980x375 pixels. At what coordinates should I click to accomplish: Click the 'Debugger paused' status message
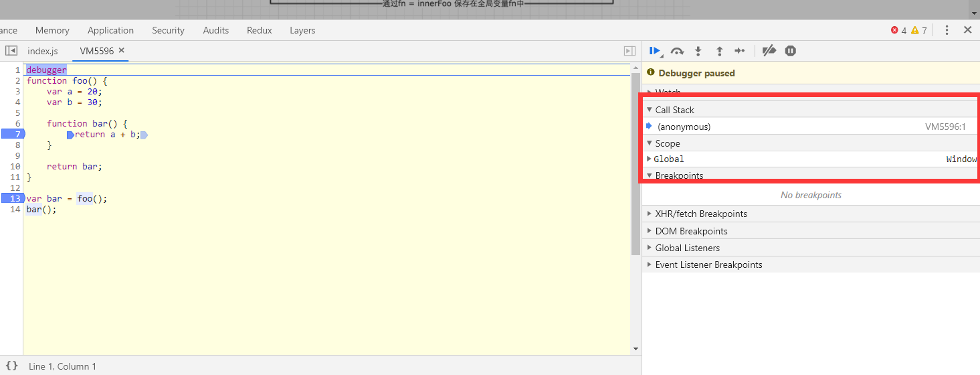click(696, 73)
